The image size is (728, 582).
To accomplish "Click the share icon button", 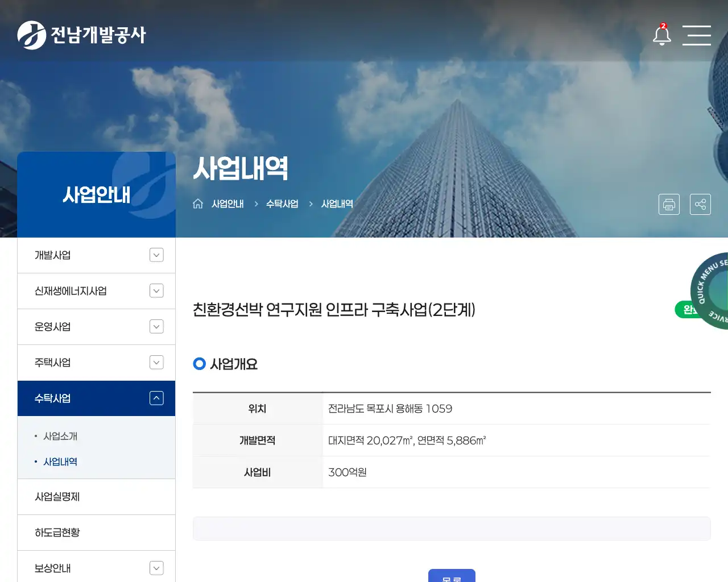I will 700,204.
